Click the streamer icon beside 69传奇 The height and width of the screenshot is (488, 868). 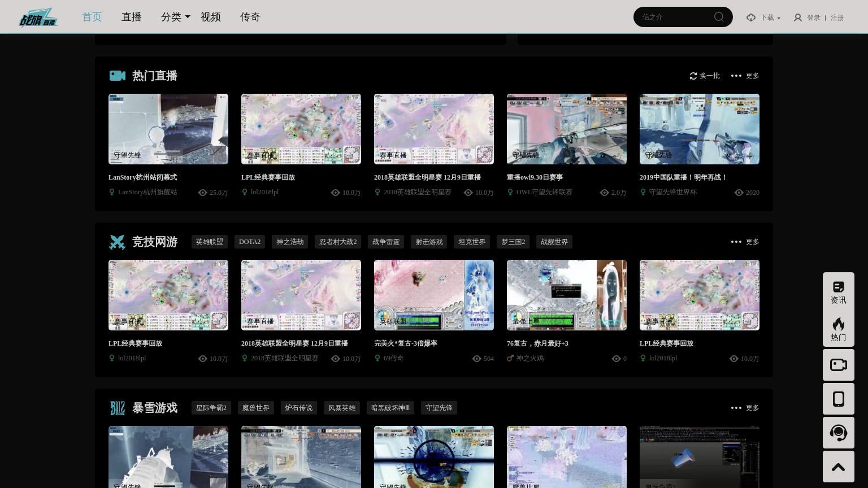pos(377,358)
